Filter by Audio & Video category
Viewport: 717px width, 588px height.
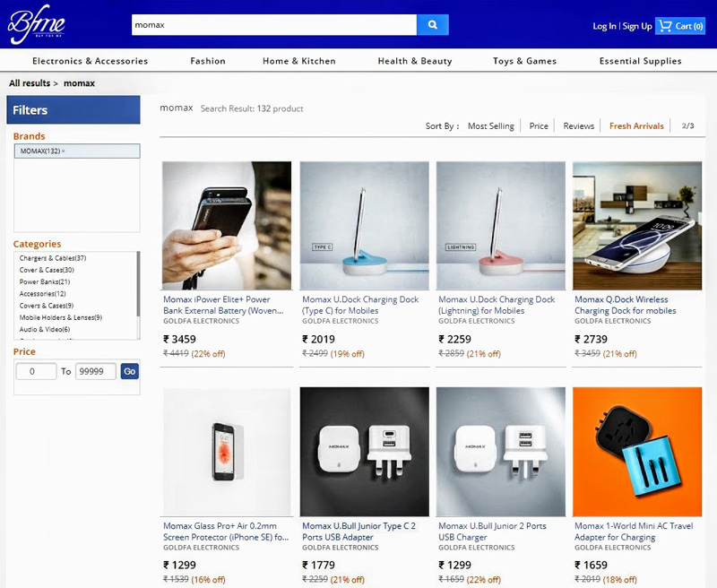[x=44, y=329]
